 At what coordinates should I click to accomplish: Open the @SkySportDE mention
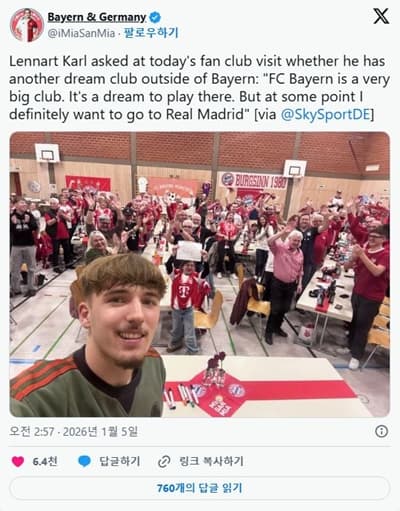(326, 115)
